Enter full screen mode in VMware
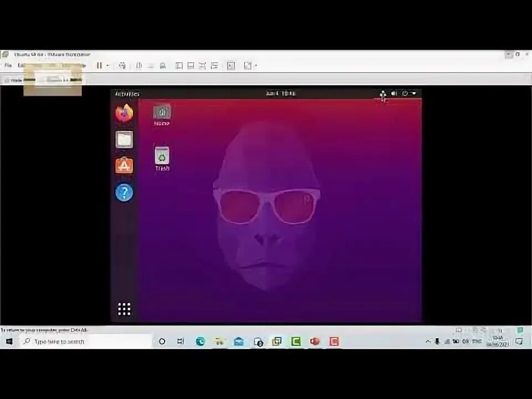The width and height of the screenshot is (532, 399). [202, 66]
